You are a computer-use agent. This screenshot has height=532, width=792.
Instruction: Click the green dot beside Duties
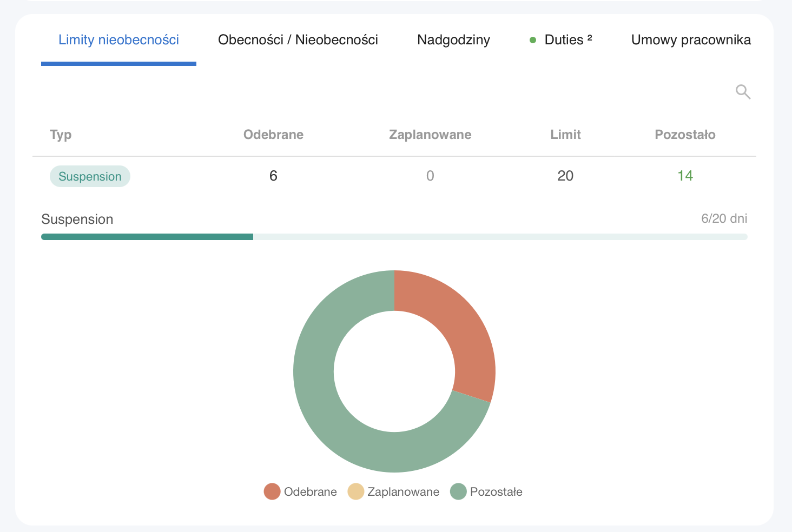click(x=533, y=40)
